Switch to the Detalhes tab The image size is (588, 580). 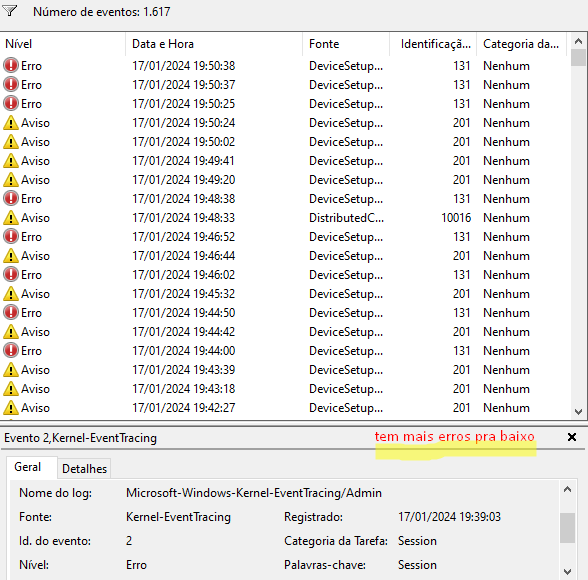pos(84,469)
